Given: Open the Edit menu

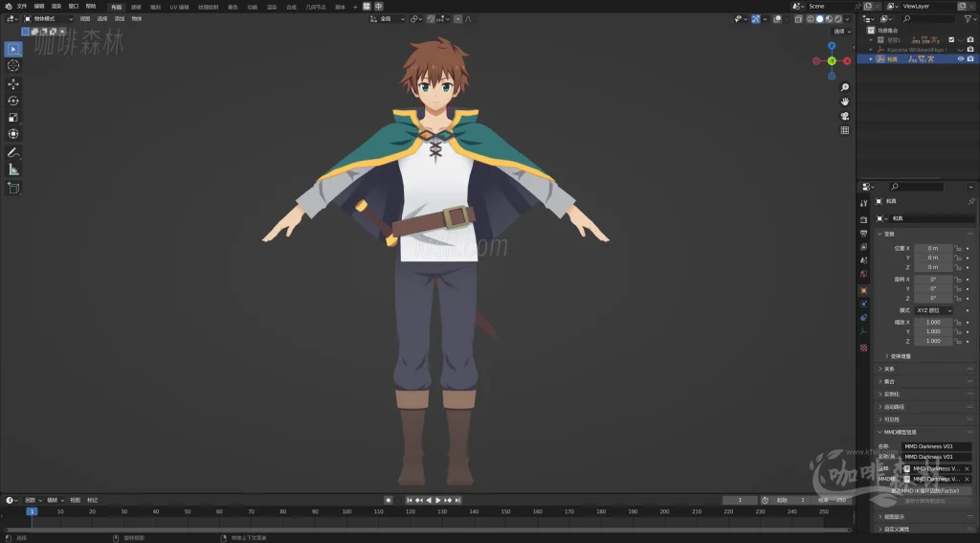Looking at the screenshot, I should point(38,7).
